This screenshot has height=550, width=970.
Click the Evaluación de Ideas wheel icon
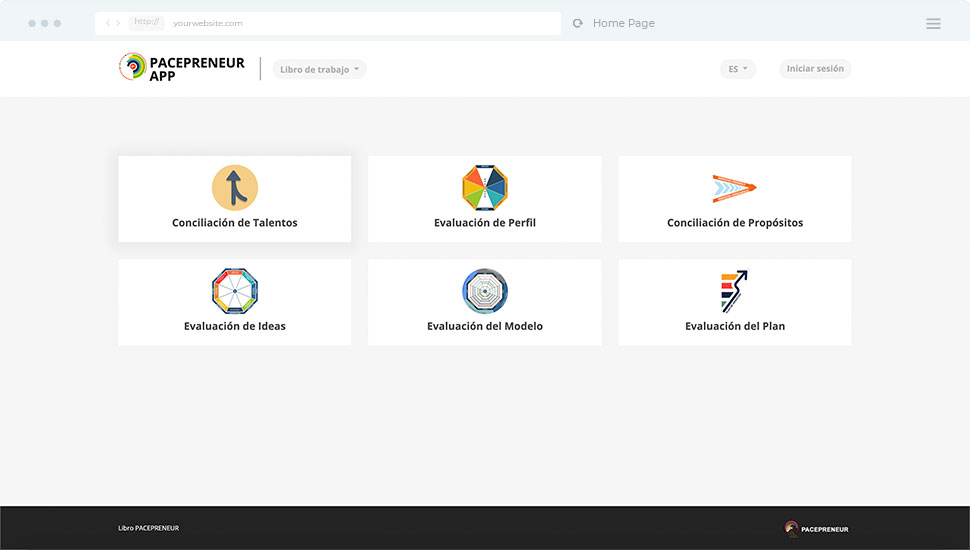pyautogui.click(x=234, y=291)
